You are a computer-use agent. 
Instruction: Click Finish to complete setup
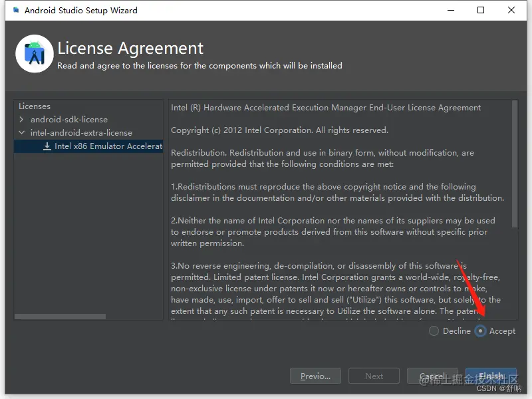[491, 376]
